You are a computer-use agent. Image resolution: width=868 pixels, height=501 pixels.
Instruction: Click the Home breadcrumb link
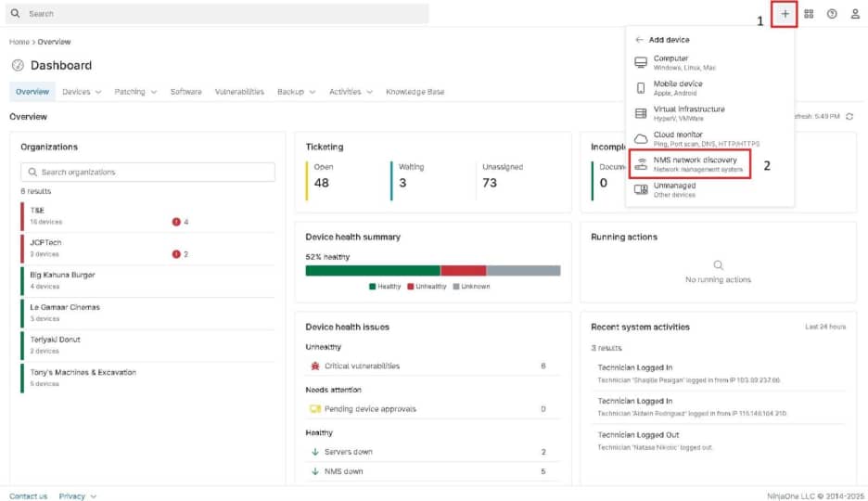(19, 42)
